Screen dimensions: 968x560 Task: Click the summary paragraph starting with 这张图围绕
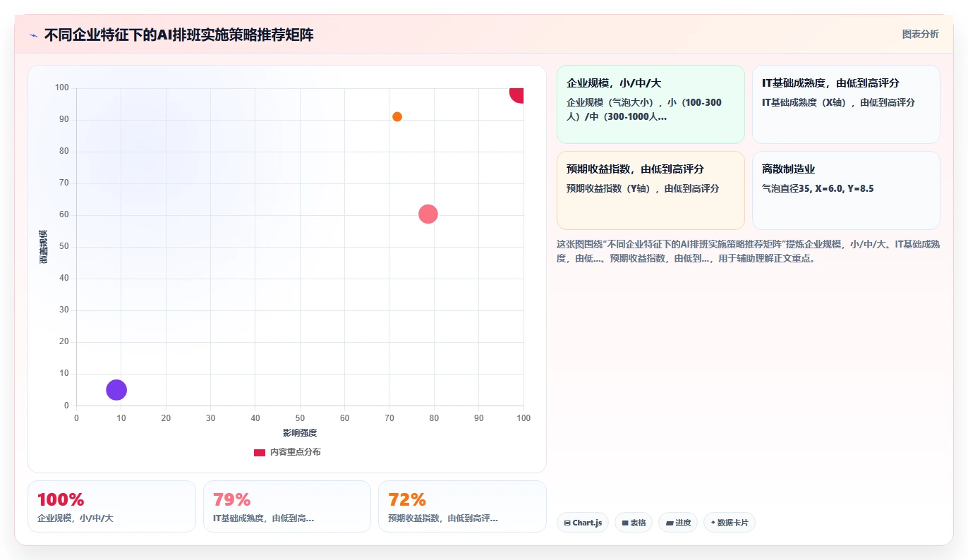click(x=748, y=251)
